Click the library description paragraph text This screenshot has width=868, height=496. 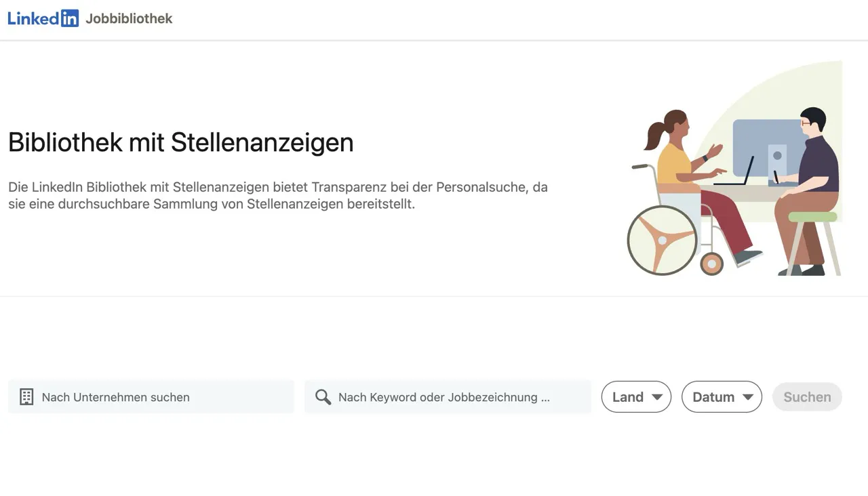point(278,195)
